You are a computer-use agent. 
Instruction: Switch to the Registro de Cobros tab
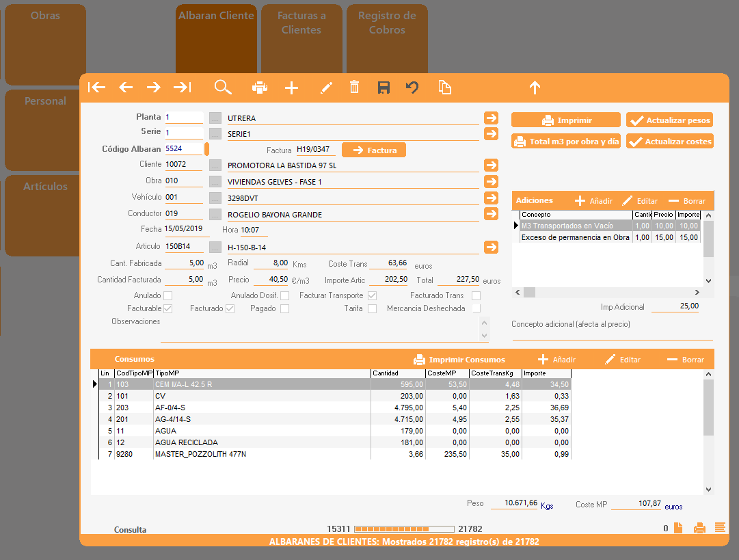387,23
